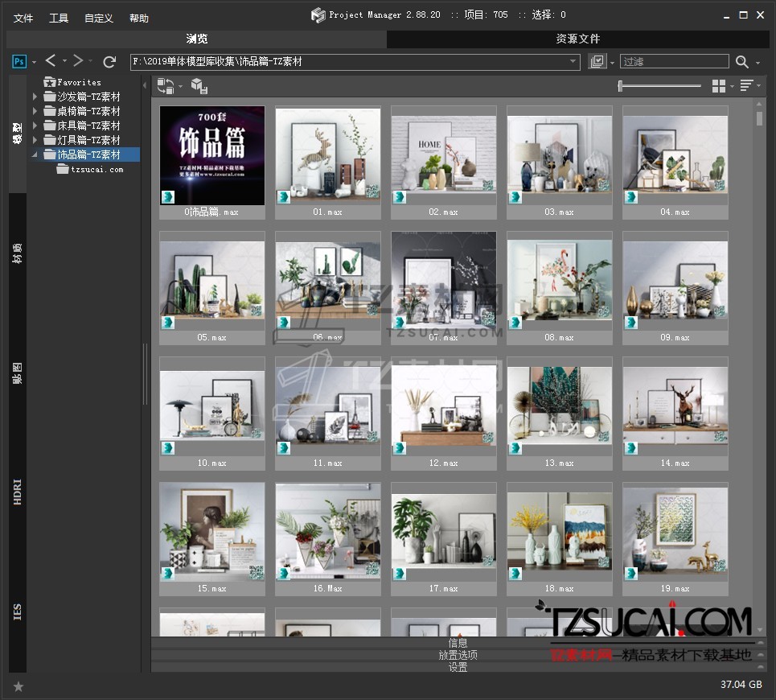
Task: Switch to the 资源文件 tab
Action: point(577,39)
